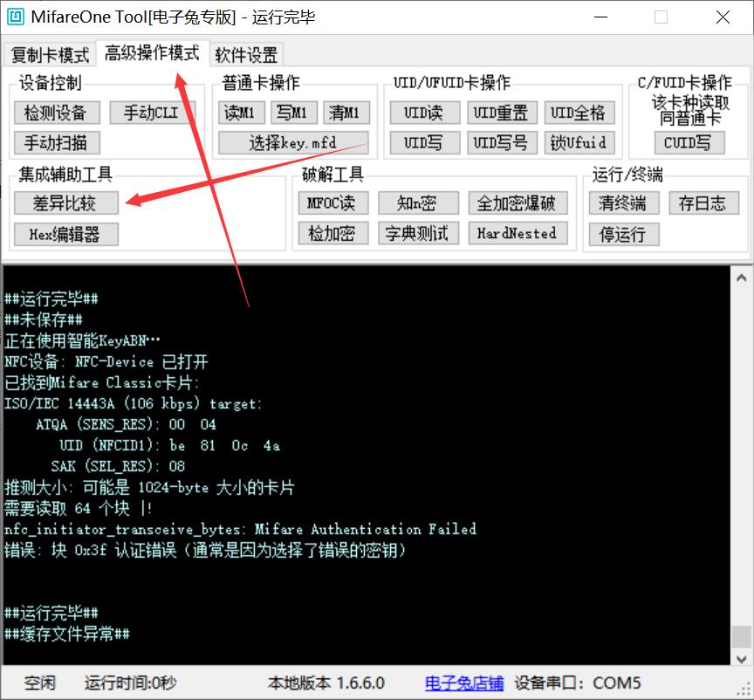754x700 pixels.
Task: Click the UID重置 button
Action: point(502,113)
